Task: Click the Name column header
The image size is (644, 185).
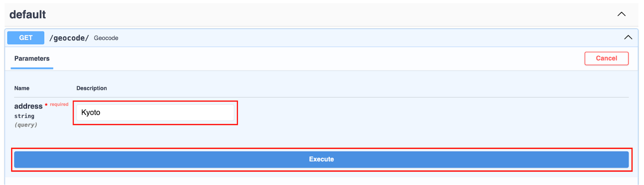Action: (22, 88)
